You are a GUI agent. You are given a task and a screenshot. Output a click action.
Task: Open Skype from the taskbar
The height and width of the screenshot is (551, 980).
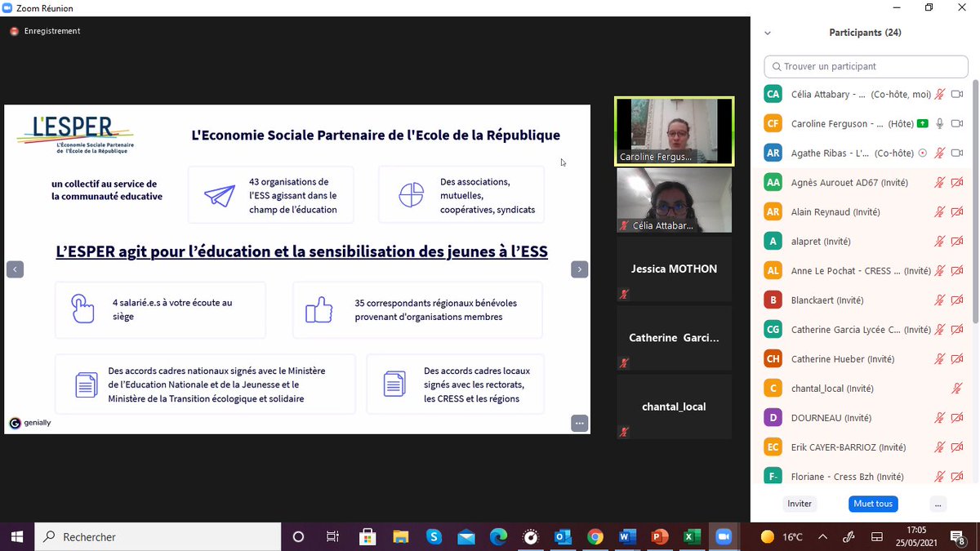pyautogui.click(x=434, y=536)
